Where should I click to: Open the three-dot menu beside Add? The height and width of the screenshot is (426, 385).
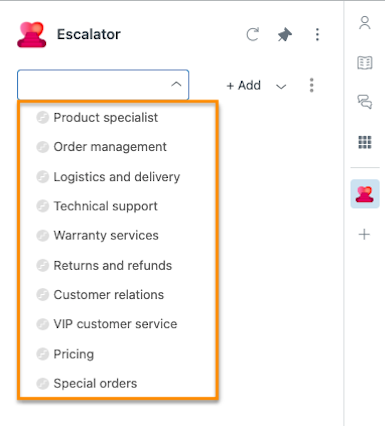311,85
